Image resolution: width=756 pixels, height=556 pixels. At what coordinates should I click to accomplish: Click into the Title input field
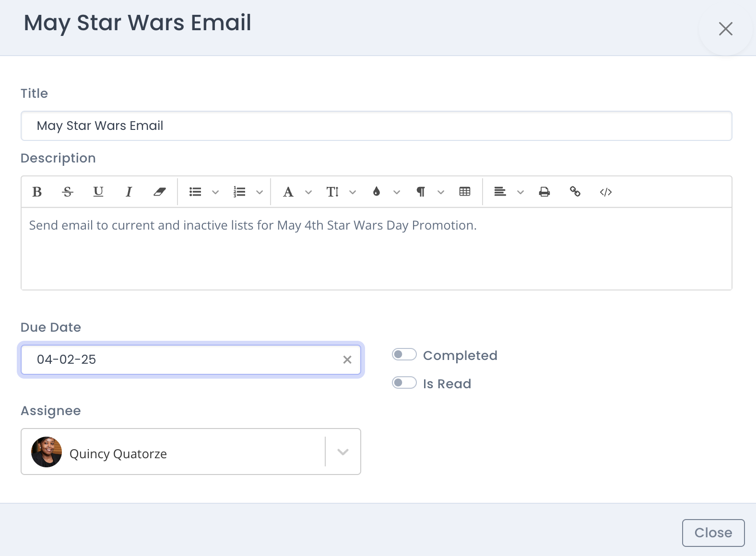pos(376,126)
